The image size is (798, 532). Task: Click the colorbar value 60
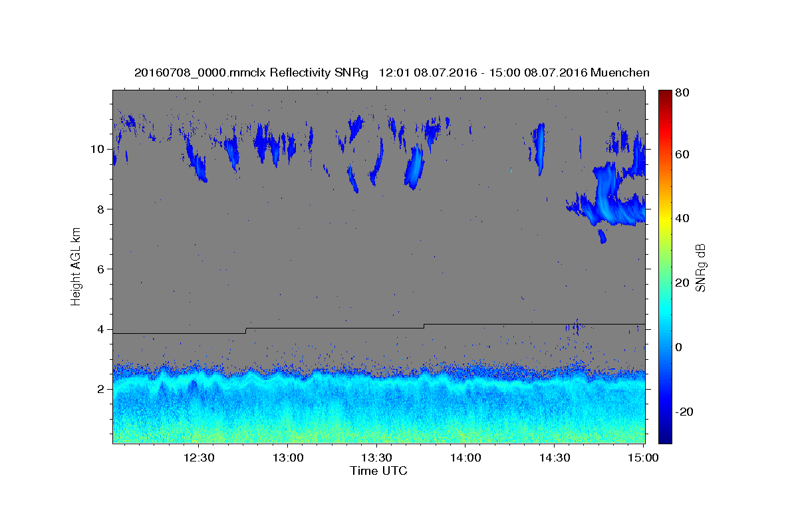point(684,154)
